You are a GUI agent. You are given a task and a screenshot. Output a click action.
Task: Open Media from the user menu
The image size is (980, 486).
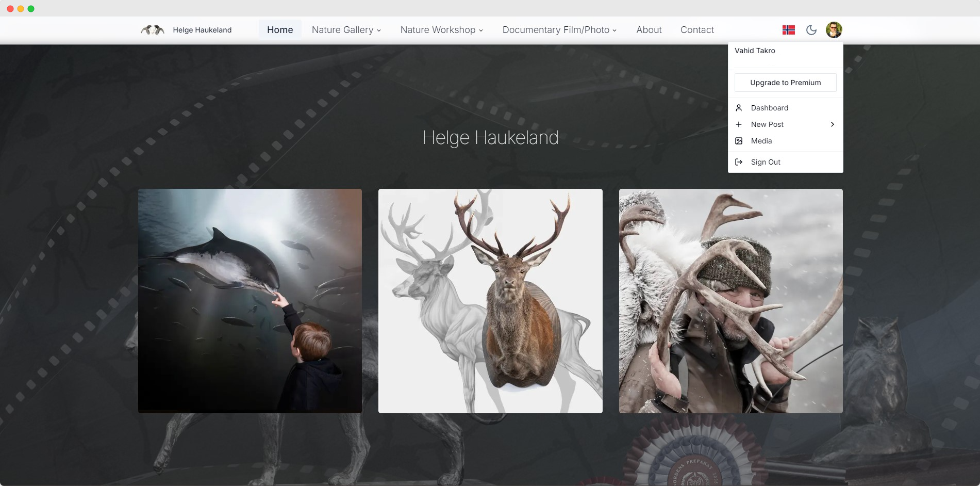[785, 141]
